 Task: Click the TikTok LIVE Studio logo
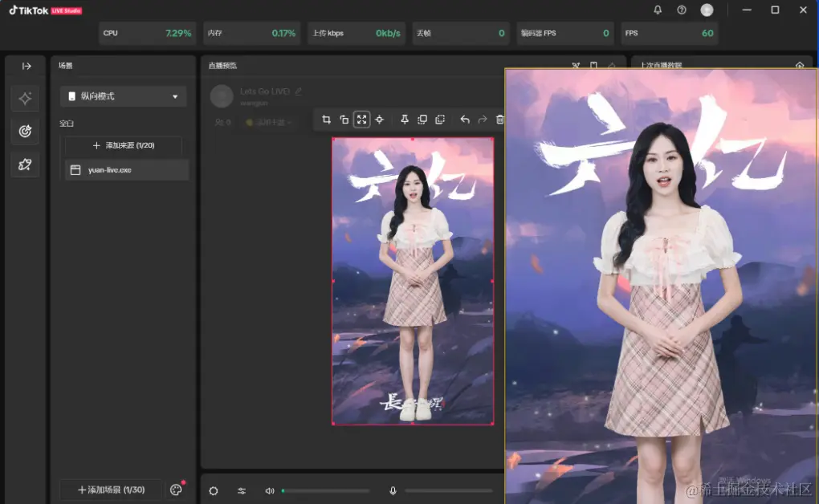coord(46,10)
